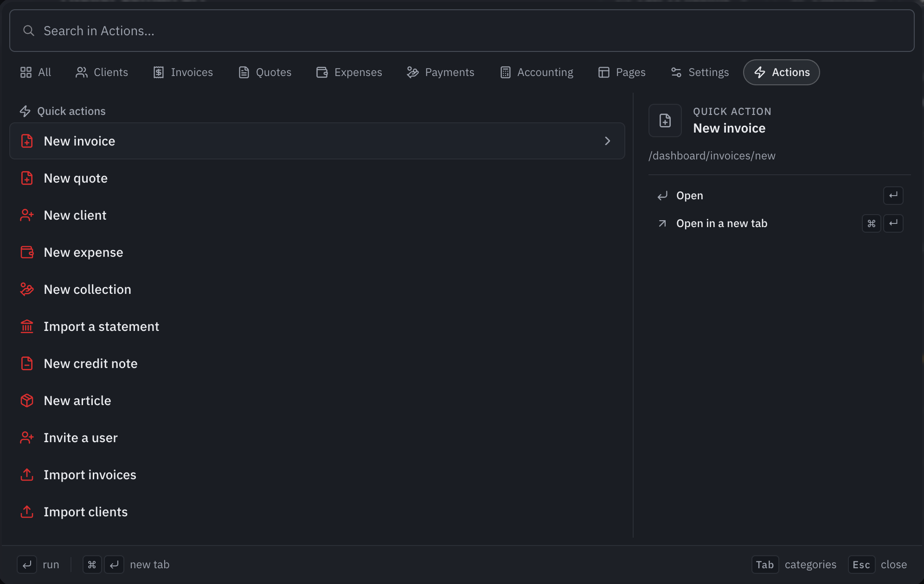Open the Invoices tab
This screenshot has height=584, width=924.
coord(183,72)
